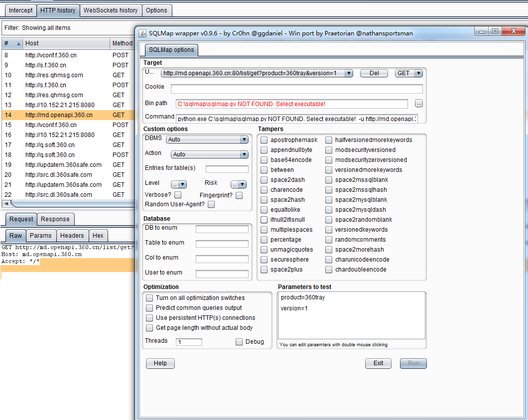This screenshot has width=528, height=420.
Task: Switch to the WebSockets history tab
Action: click(111, 10)
